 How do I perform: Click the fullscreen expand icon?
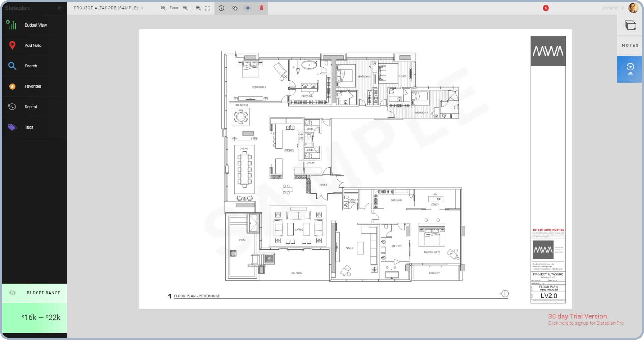(207, 8)
